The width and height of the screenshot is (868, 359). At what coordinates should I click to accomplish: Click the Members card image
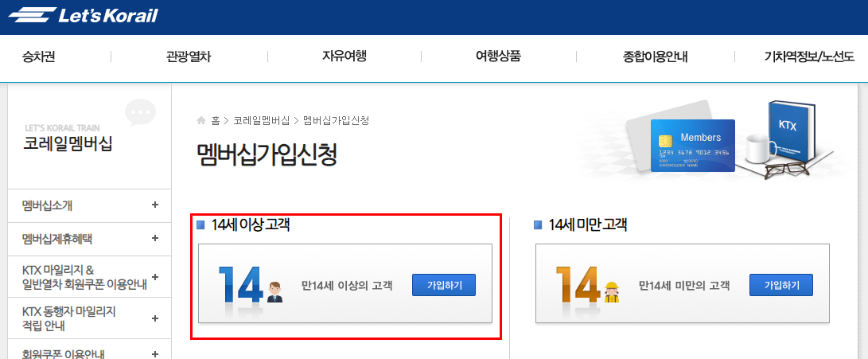pos(692,145)
